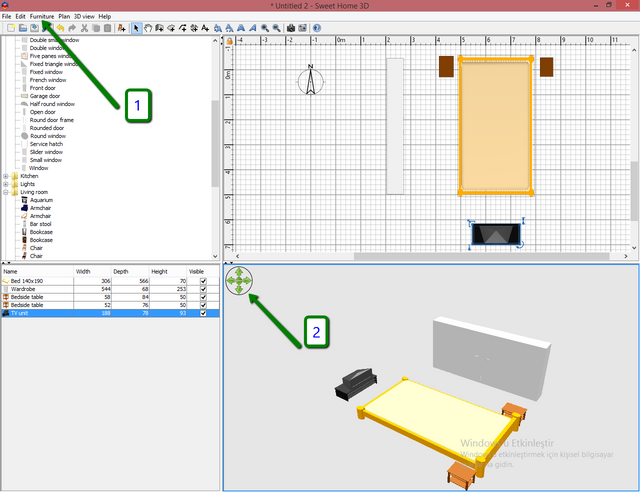Open Help via question mark icon
This screenshot has width=640, height=492.
(317, 28)
